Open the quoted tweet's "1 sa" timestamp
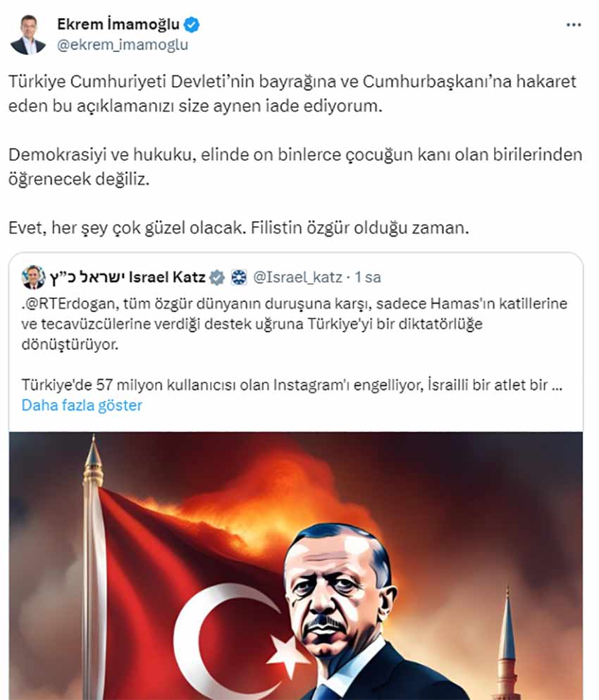 click(368, 277)
